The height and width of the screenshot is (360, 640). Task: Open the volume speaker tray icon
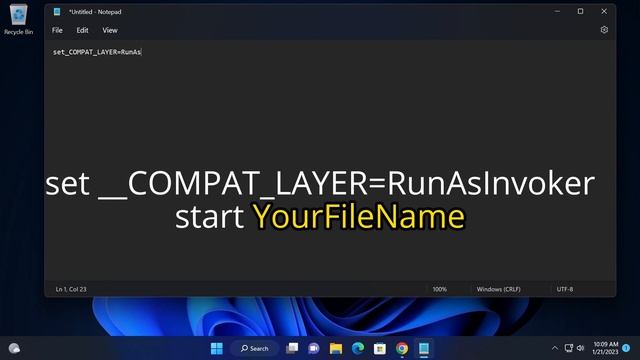coord(580,348)
